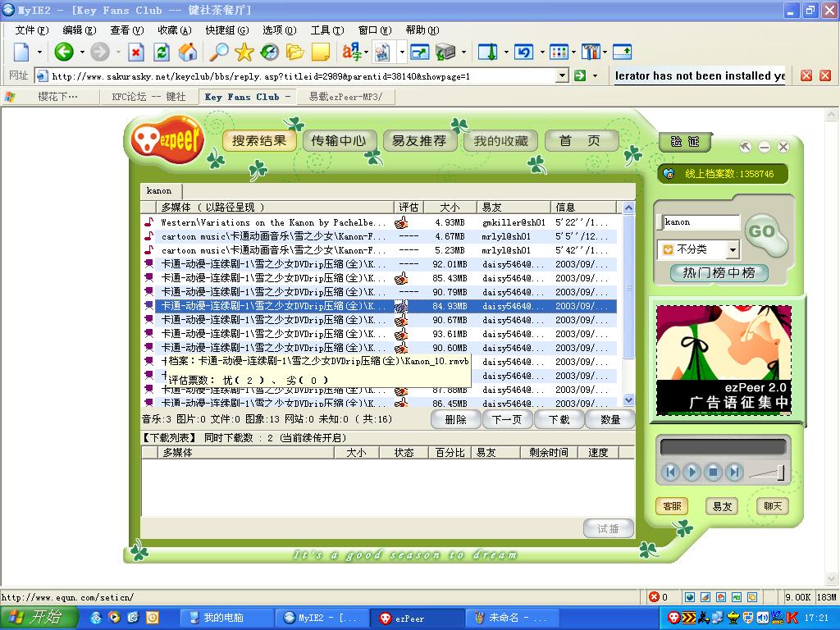Click the undo-close-window blue arrow icon
Screen dimensions: 840x630
pos(523,52)
